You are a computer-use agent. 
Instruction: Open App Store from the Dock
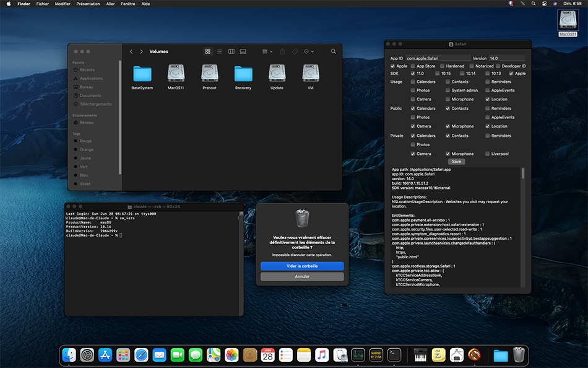105,355
